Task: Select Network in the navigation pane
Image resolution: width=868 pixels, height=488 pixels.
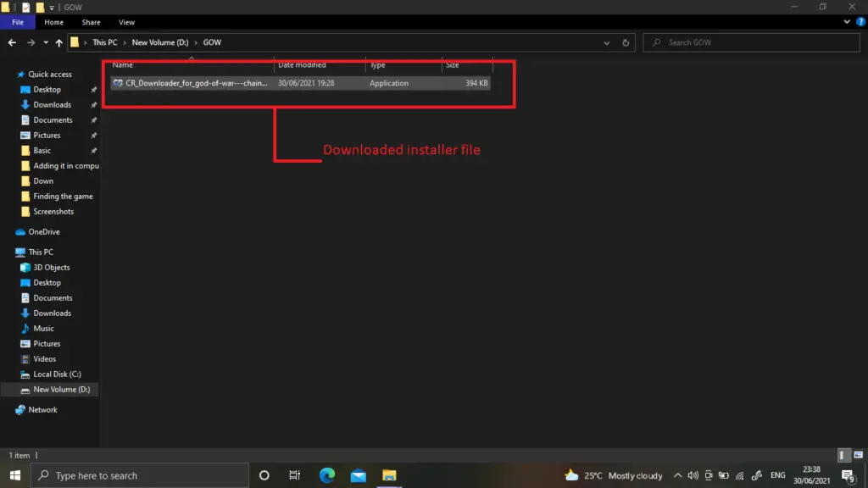Action: point(42,410)
